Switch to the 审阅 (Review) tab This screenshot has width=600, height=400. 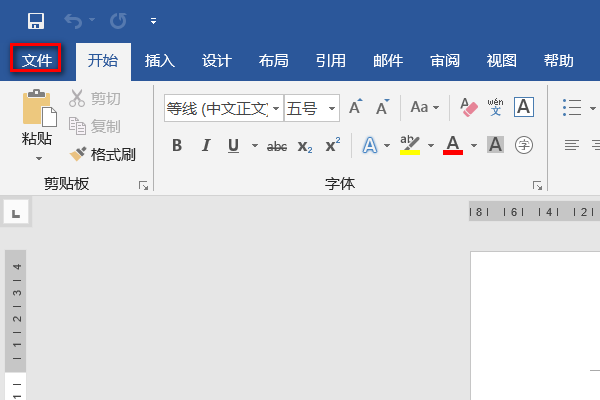pyautogui.click(x=445, y=60)
